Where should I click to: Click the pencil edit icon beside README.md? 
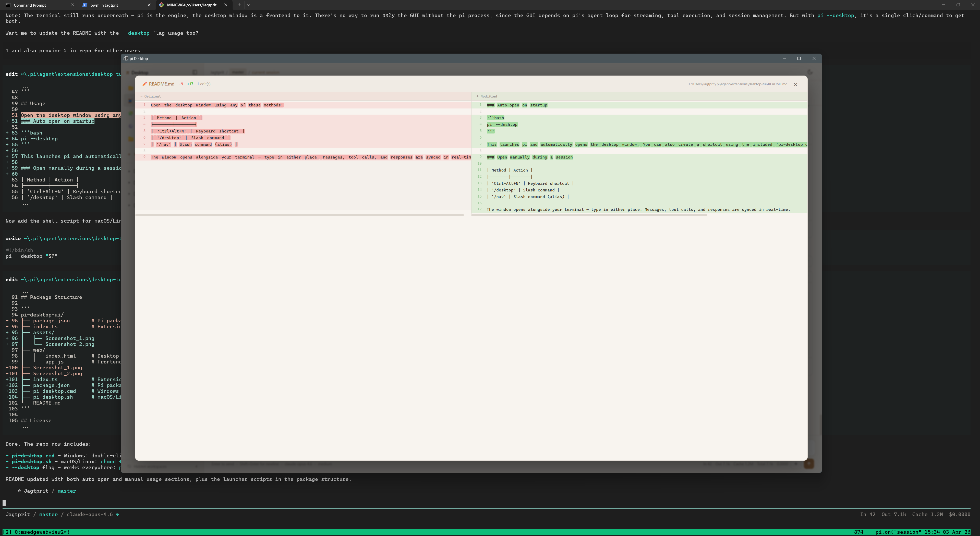tap(144, 84)
